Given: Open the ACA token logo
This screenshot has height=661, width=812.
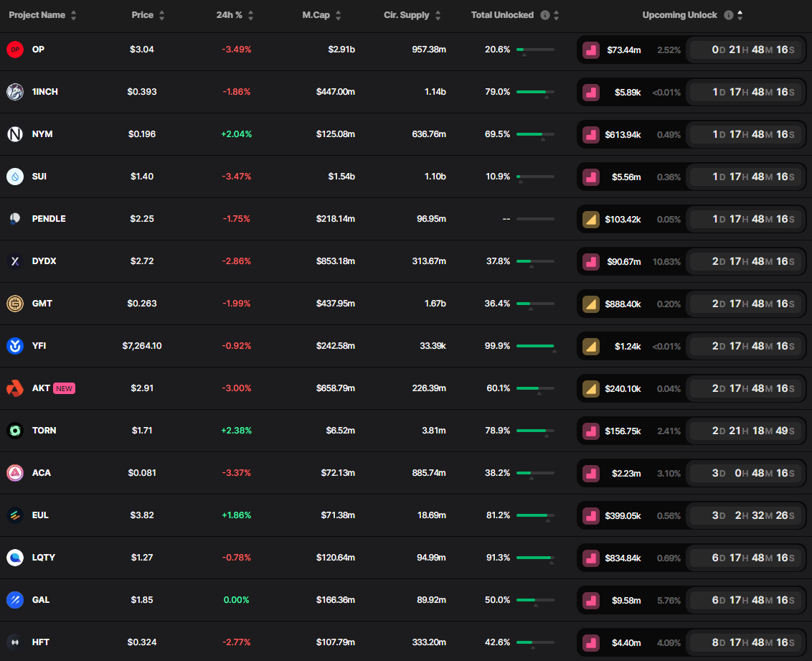Looking at the screenshot, I should click(15, 473).
